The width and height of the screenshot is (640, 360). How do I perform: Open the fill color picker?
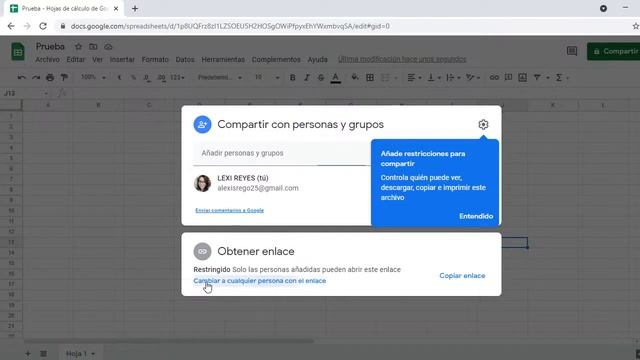click(x=355, y=78)
